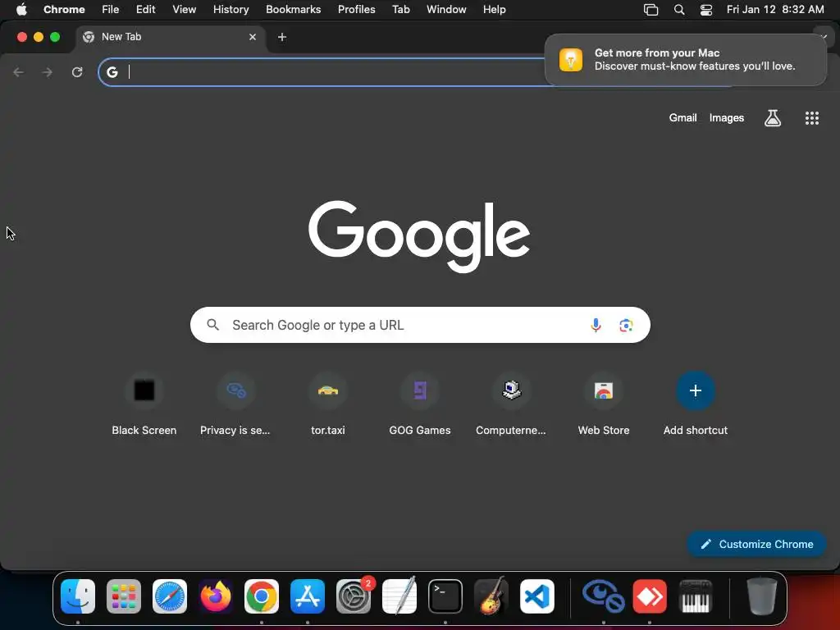Launch GarageBand from the Dock
Image resolution: width=840 pixels, height=630 pixels.
pos(491,596)
